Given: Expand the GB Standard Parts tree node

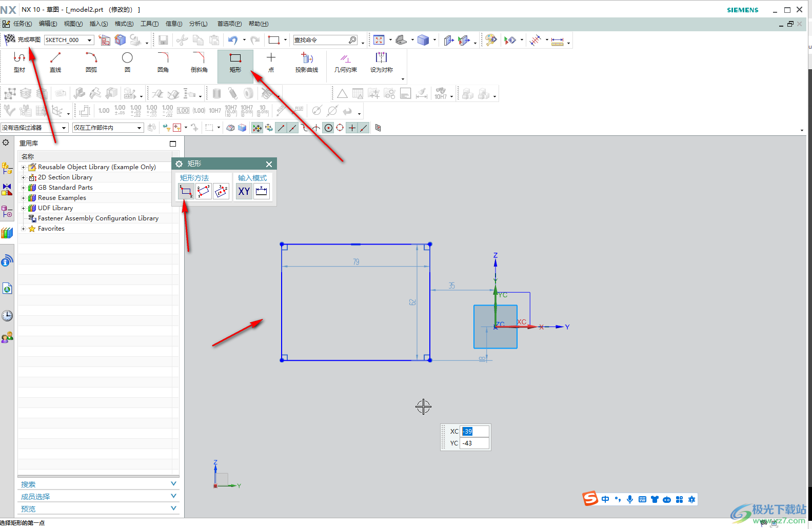Looking at the screenshot, I should tap(23, 188).
